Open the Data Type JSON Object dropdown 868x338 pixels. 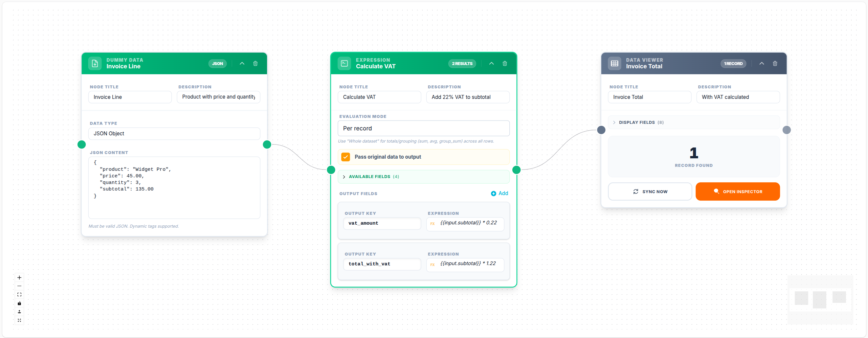[x=174, y=133]
